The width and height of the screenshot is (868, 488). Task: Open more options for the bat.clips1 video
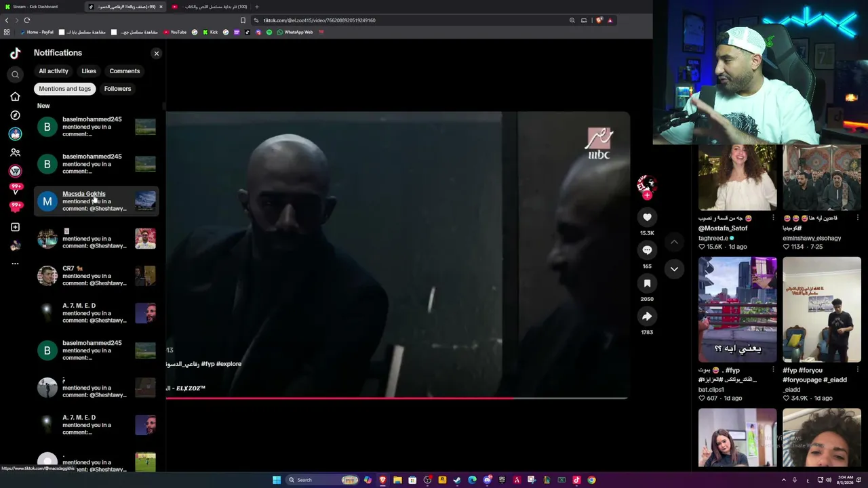[x=773, y=370]
